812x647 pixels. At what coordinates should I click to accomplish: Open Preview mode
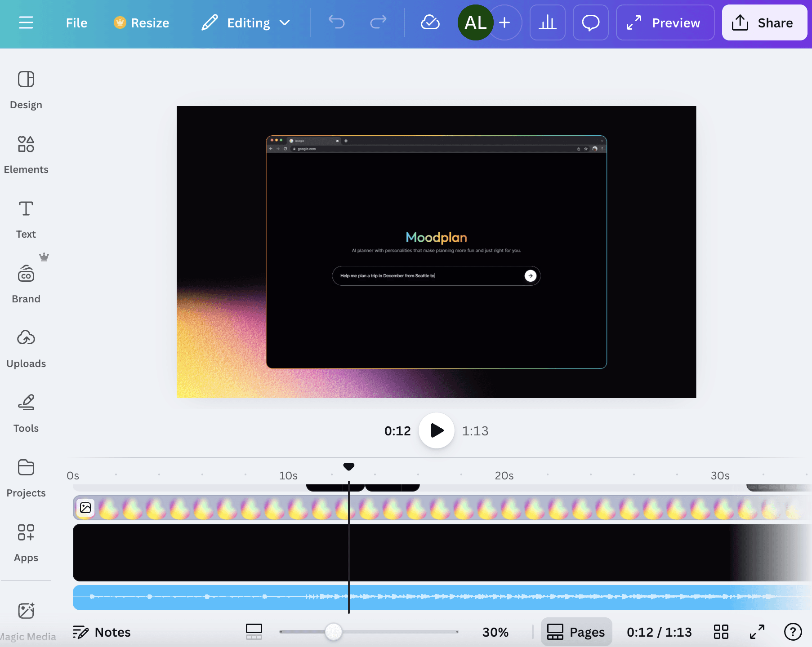tap(665, 22)
